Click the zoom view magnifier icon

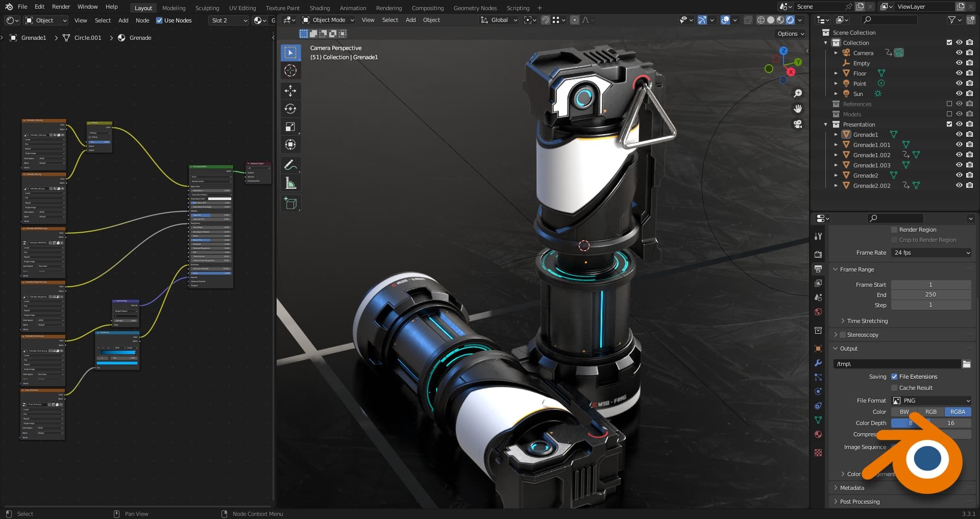click(798, 93)
